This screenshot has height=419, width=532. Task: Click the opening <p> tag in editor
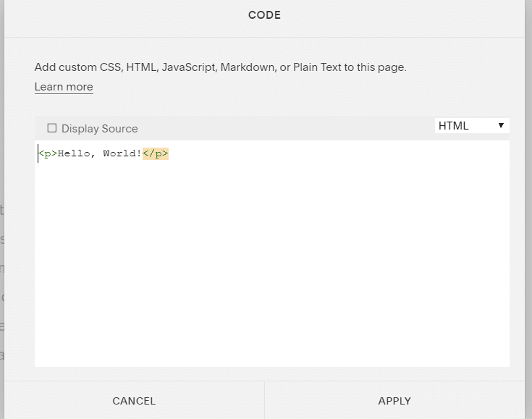(48, 153)
